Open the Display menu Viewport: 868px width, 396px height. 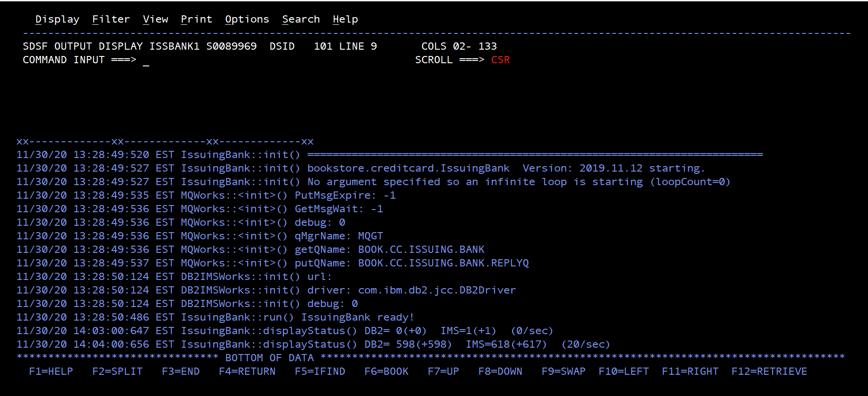pyautogui.click(x=57, y=19)
